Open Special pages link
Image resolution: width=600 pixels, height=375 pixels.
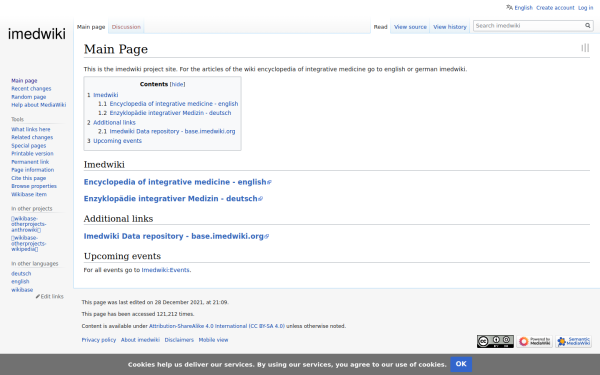pyautogui.click(x=28, y=146)
